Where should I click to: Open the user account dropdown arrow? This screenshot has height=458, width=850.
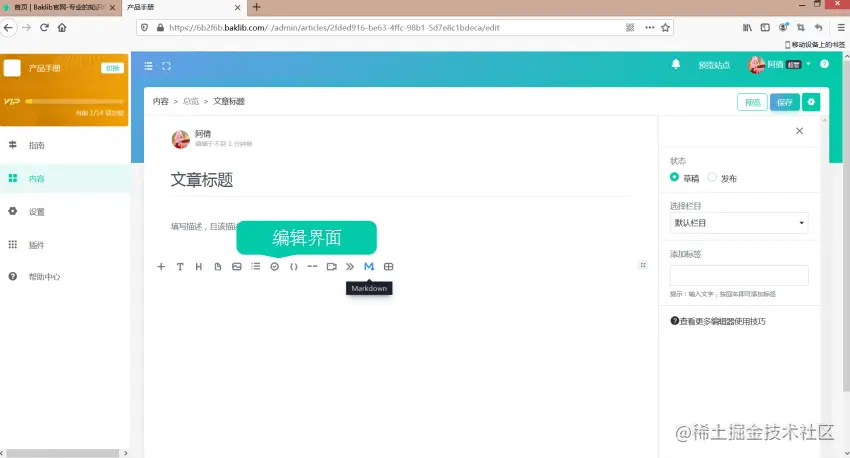point(808,64)
